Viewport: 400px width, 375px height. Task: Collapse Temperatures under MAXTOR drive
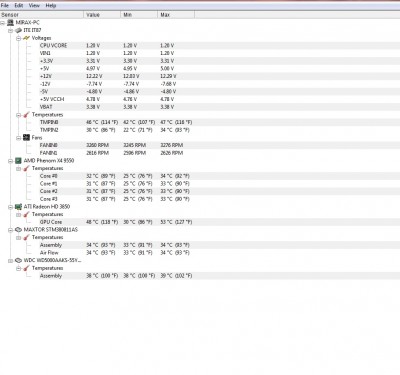[x=19, y=238]
